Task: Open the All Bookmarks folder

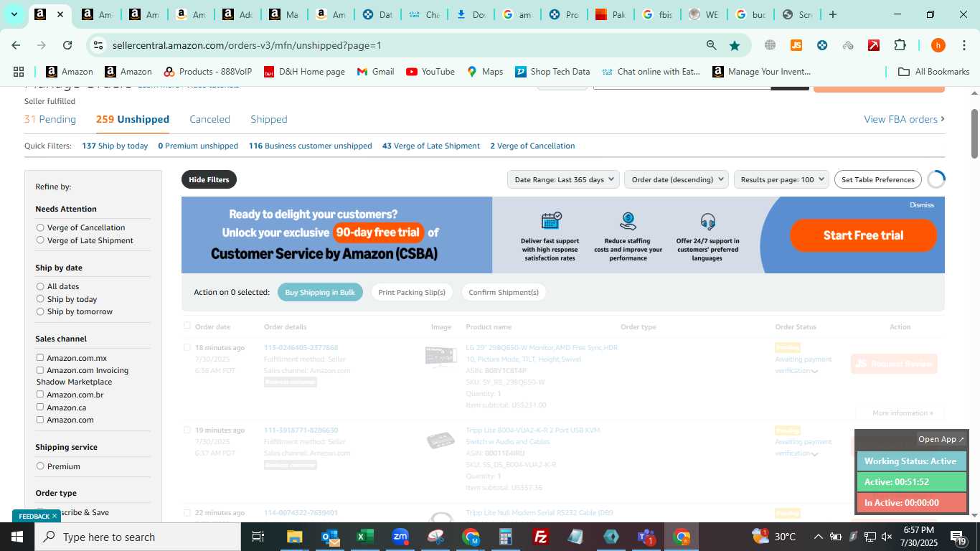Action: point(934,72)
